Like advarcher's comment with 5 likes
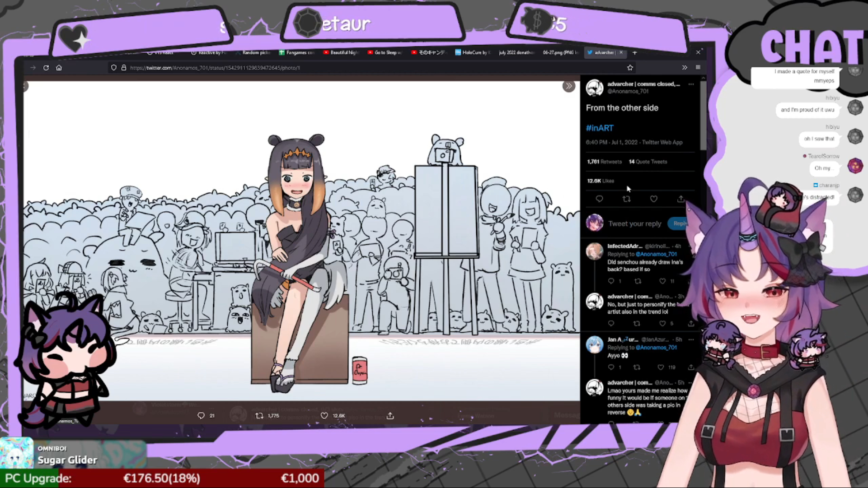 tap(662, 324)
